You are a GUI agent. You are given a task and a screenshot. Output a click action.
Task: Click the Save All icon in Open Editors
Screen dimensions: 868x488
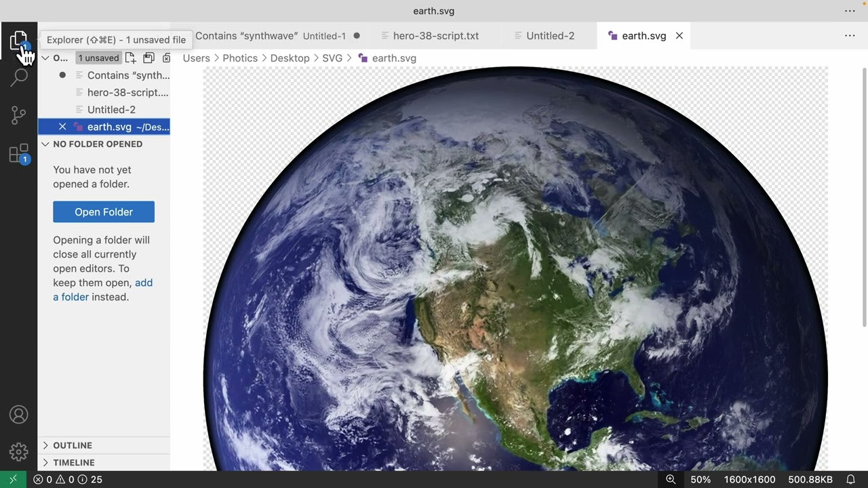click(x=149, y=58)
